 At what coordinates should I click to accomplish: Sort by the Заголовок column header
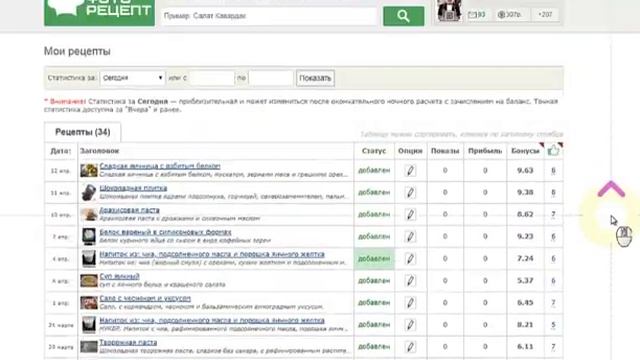(x=100, y=151)
